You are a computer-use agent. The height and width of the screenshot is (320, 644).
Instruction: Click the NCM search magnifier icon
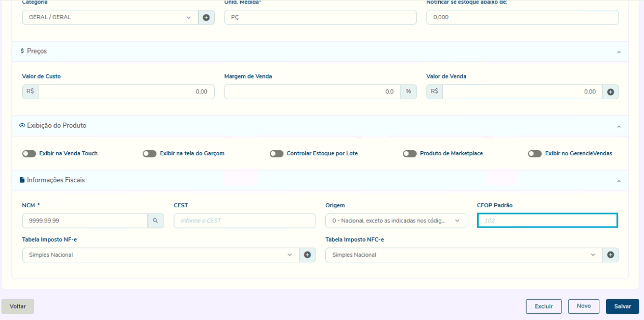click(155, 221)
